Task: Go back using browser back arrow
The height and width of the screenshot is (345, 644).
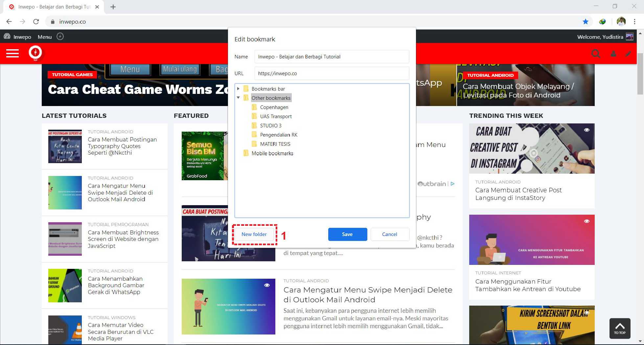Action: point(9,22)
